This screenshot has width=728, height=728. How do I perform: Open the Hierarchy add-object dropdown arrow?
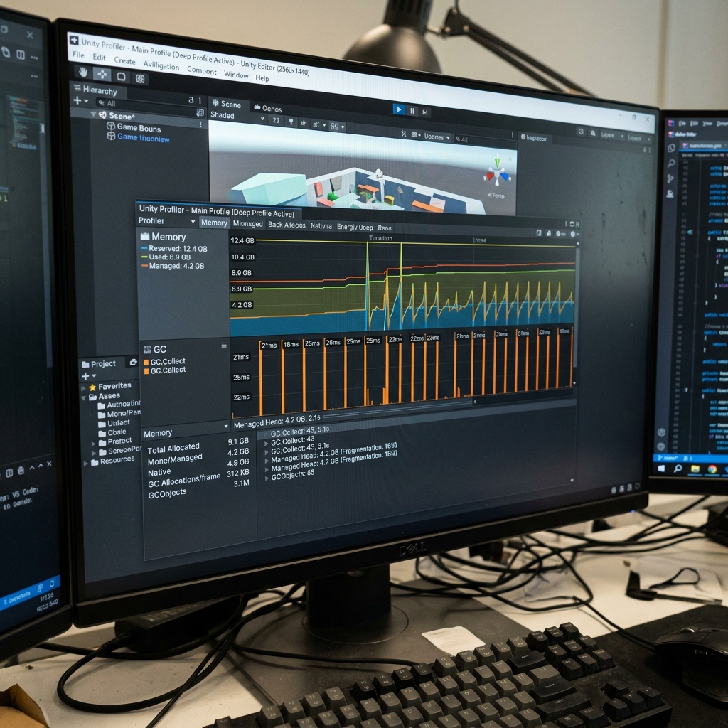click(x=86, y=101)
